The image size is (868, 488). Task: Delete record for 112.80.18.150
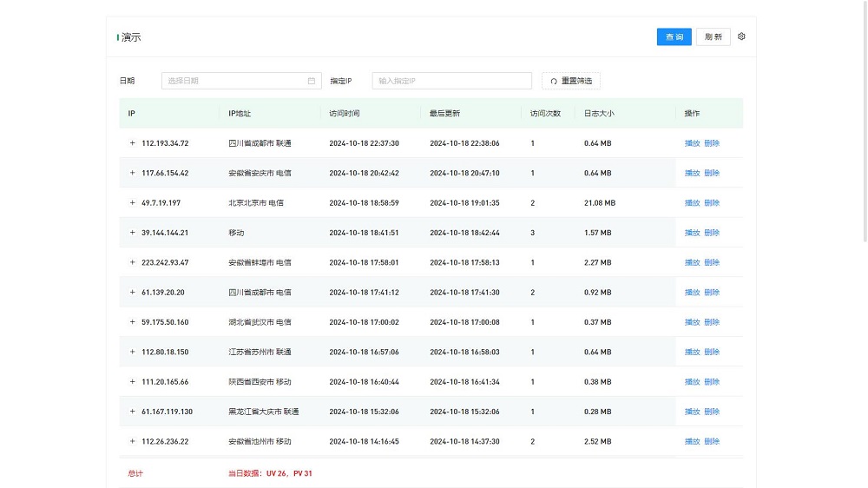(712, 353)
